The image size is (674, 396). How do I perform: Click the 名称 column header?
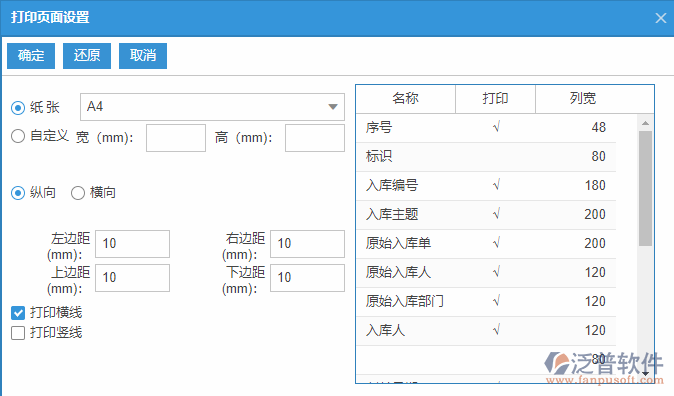coord(405,99)
